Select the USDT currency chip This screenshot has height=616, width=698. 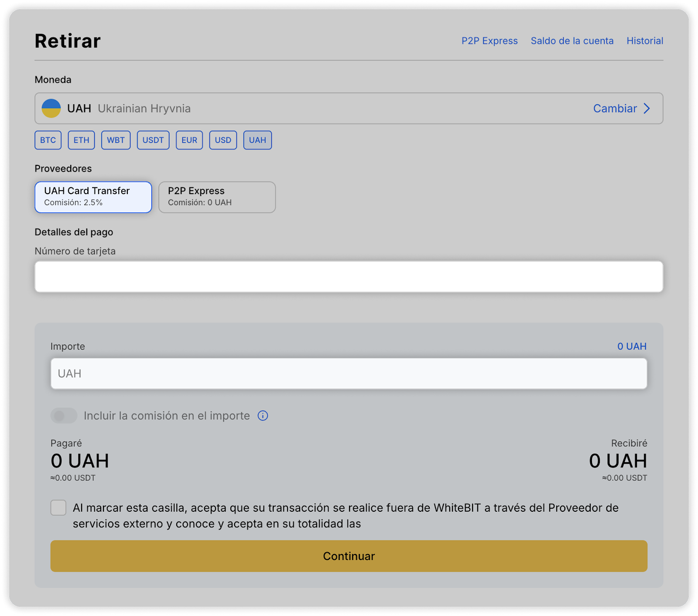[x=153, y=140]
